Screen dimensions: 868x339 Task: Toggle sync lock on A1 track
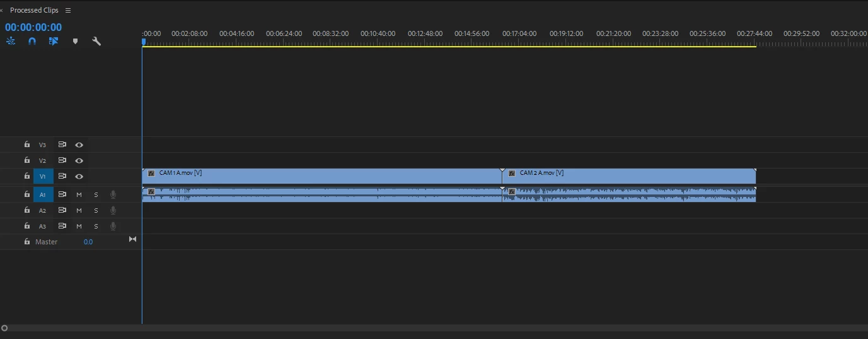(62, 194)
